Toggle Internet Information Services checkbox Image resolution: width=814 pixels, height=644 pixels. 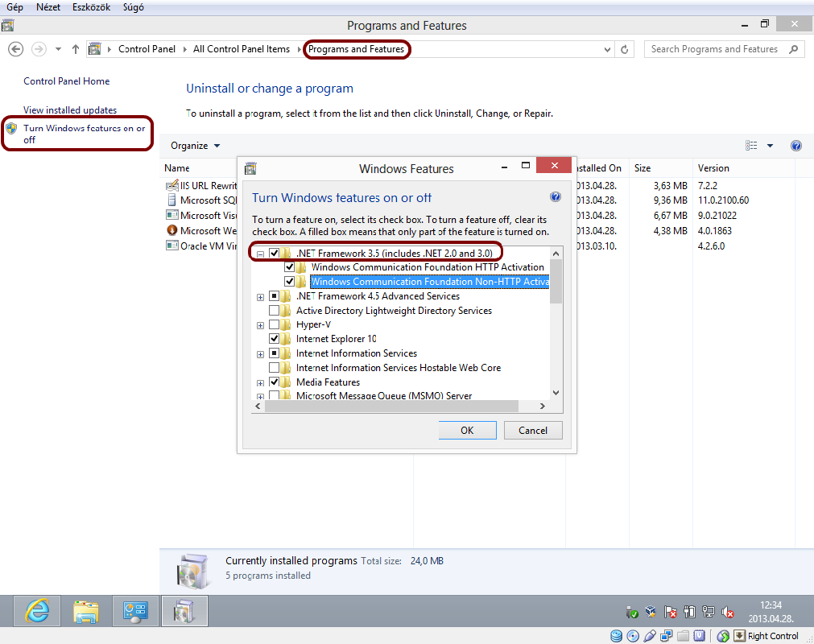click(274, 353)
